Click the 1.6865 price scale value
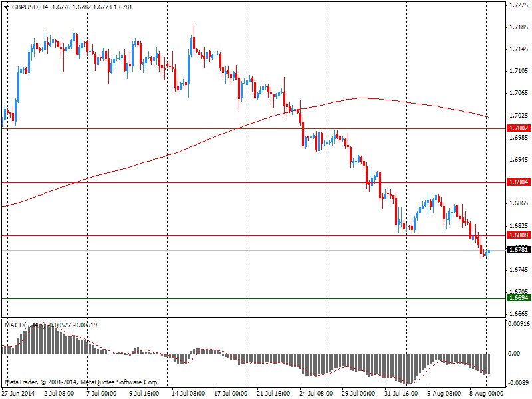This screenshot has width=532, height=399. [519, 203]
